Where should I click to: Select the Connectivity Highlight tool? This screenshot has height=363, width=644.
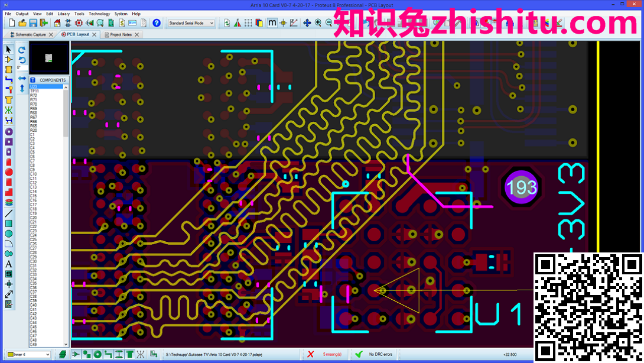click(8, 121)
